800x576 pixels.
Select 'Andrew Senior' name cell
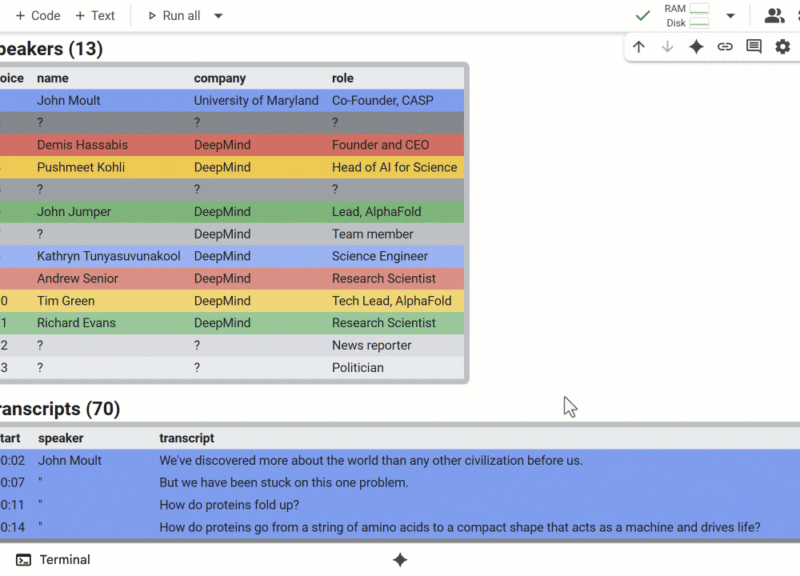pyautogui.click(x=77, y=279)
